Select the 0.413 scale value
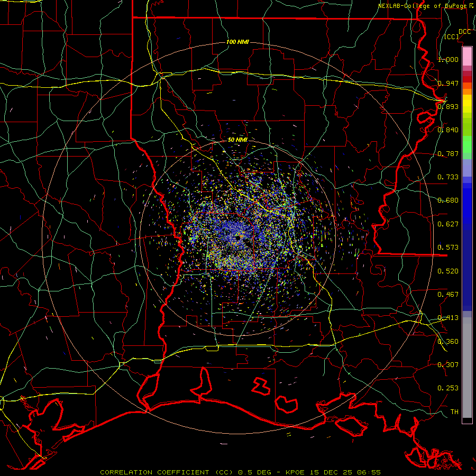Screen dimensions: 476x476 coord(448,318)
